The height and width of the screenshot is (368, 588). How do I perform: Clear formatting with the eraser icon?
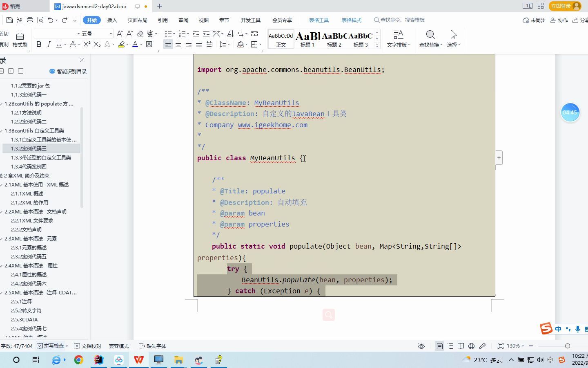(140, 34)
